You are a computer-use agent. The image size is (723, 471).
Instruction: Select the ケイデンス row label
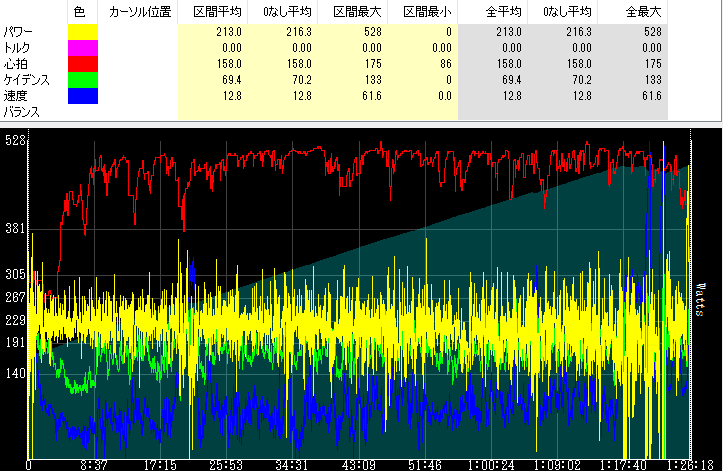coord(26,80)
